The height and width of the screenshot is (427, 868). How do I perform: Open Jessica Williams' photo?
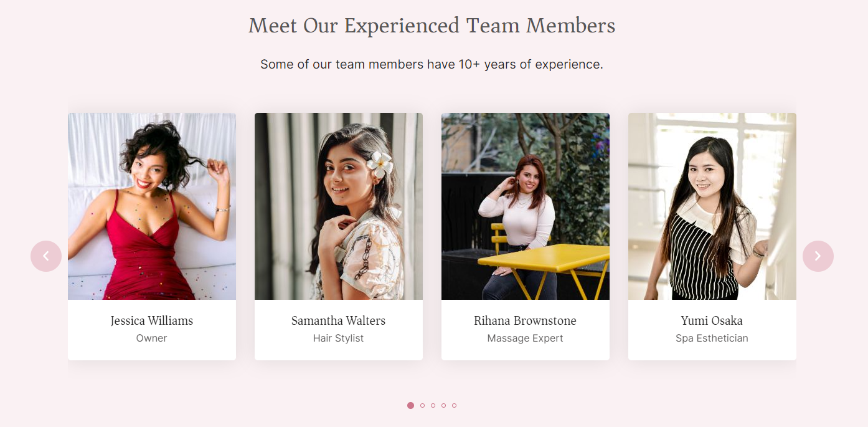(151, 206)
